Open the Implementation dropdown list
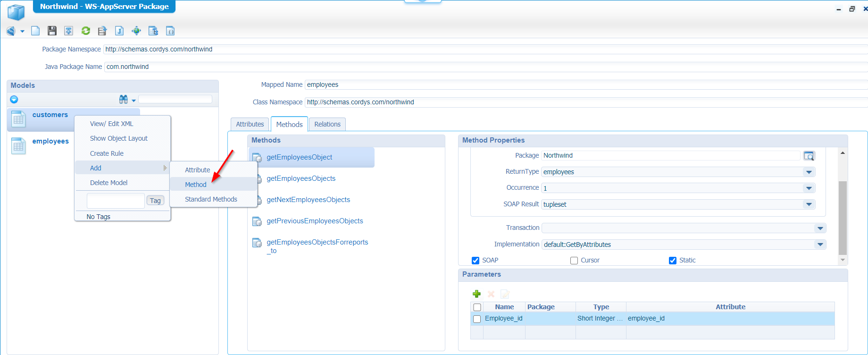The width and height of the screenshot is (868, 355). coord(820,245)
